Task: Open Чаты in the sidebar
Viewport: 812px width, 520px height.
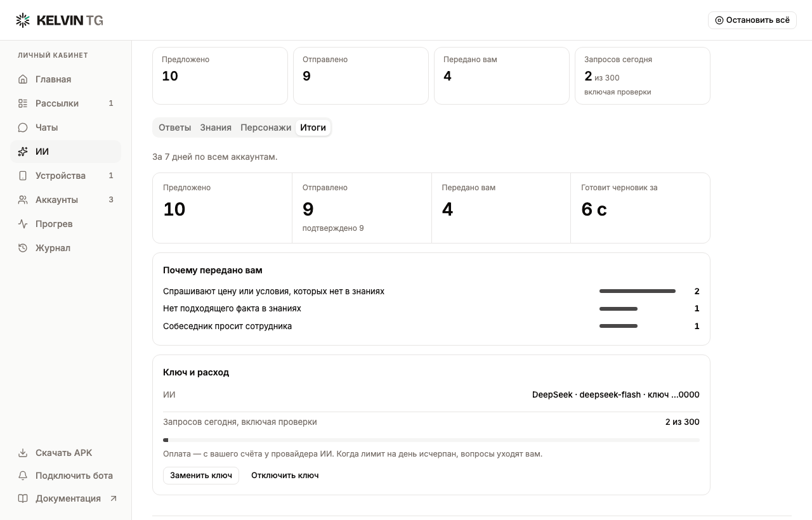Action: click(65, 127)
